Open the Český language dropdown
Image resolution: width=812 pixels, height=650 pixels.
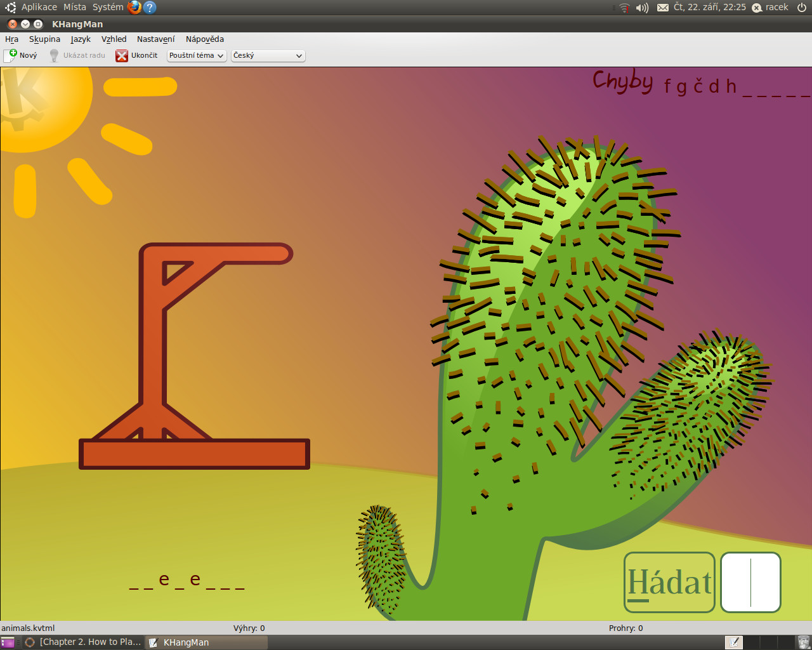pos(268,56)
